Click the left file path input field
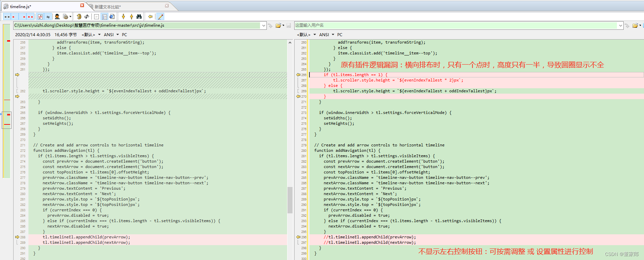The width and height of the screenshot is (644, 260). [x=137, y=25]
